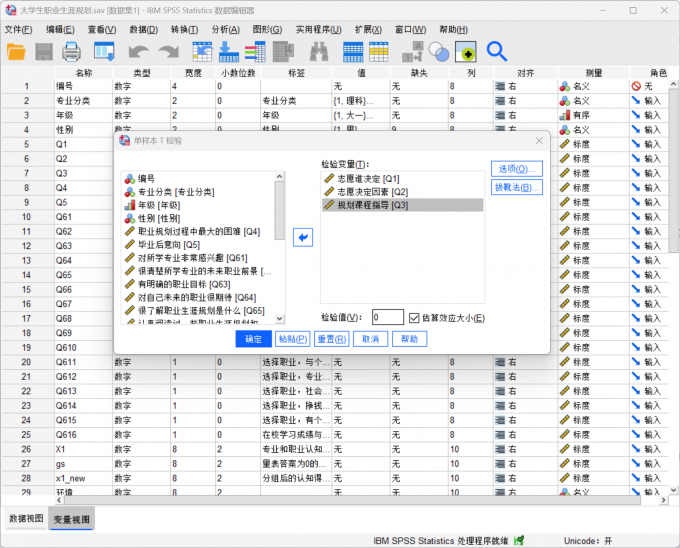Open the 数据 menu
This screenshot has width=680, height=548.
click(x=144, y=29)
